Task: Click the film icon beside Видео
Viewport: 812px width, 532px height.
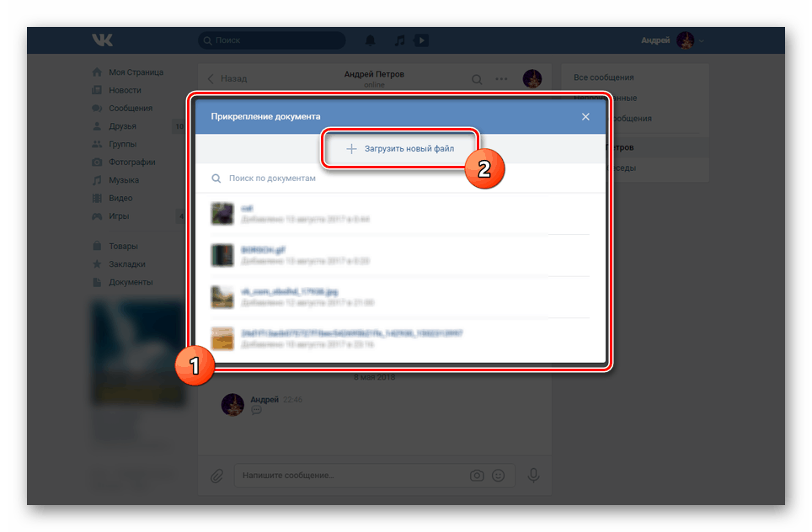Action: click(97, 198)
